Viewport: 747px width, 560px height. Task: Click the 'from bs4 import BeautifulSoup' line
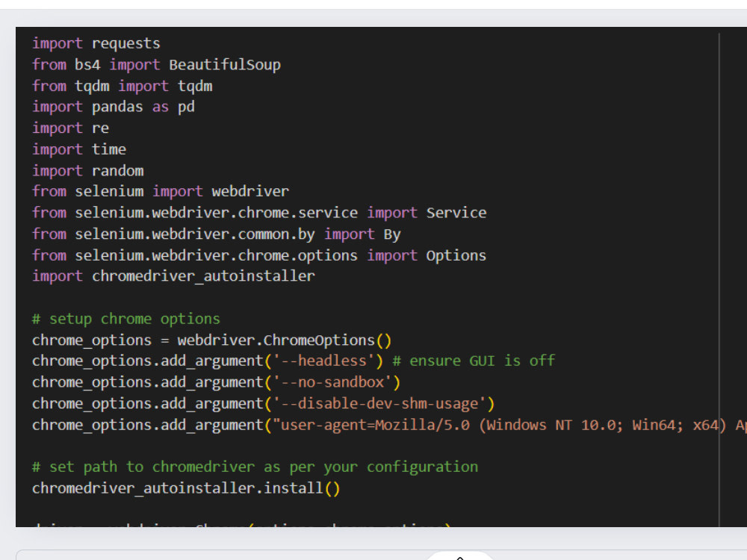(x=156, y=65)
